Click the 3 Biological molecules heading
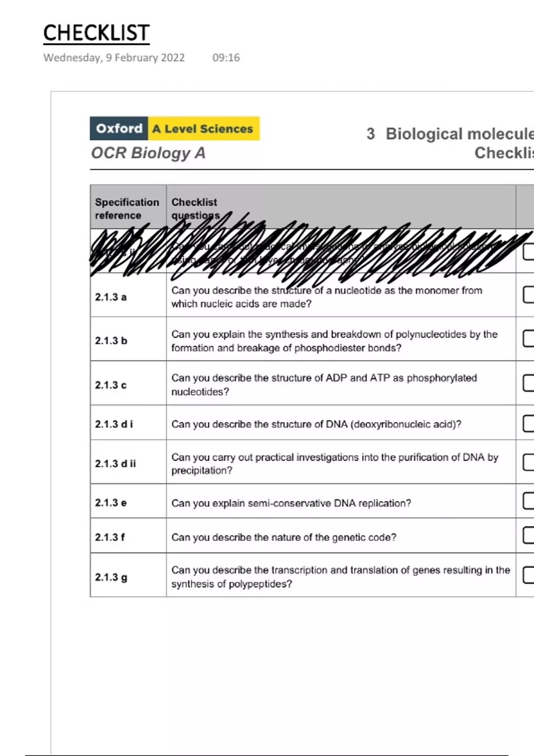 [449, 134]
